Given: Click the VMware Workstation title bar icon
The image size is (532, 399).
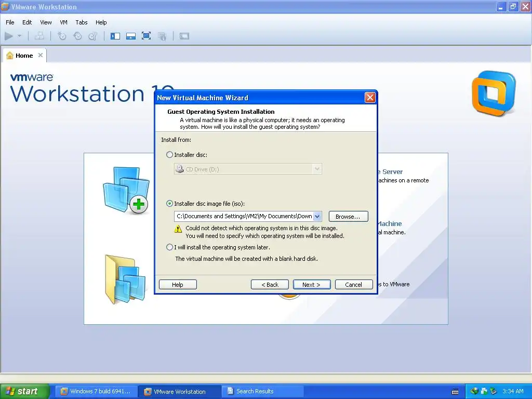Looking at the screenshot, I should pos(5,6).
